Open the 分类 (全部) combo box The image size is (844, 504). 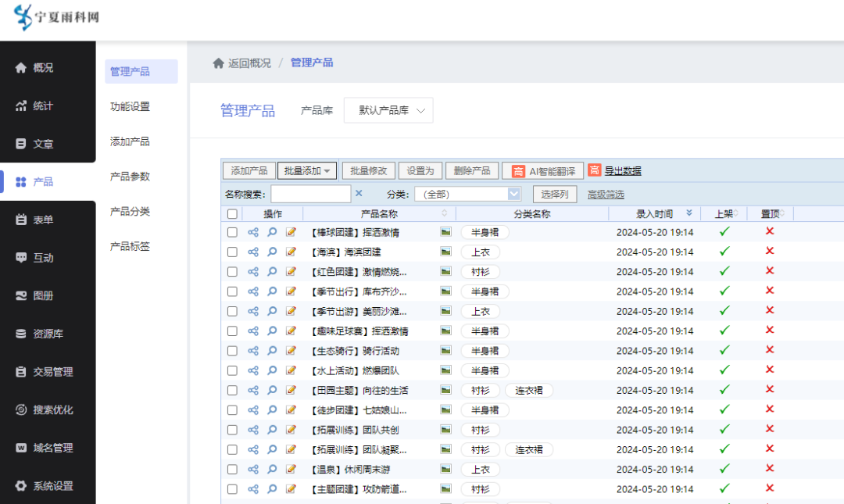pyautogui.click(x=467, y=194)
